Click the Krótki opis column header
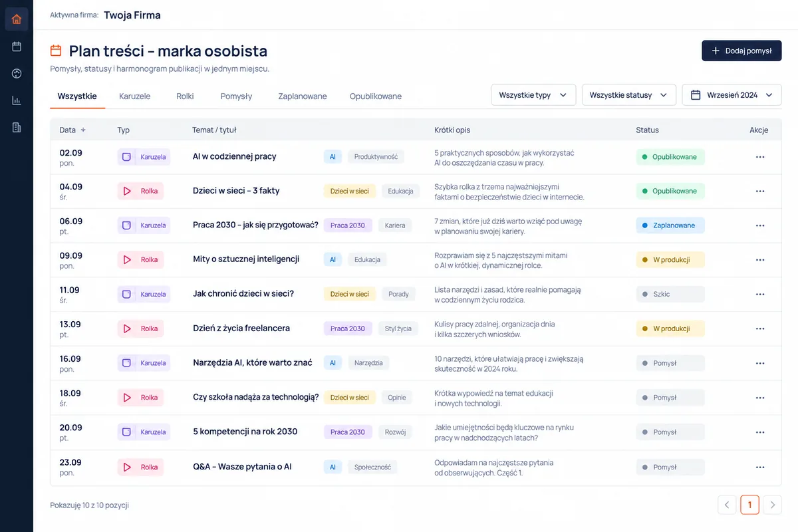Screen dimensions: 798x532 (452, 130)
